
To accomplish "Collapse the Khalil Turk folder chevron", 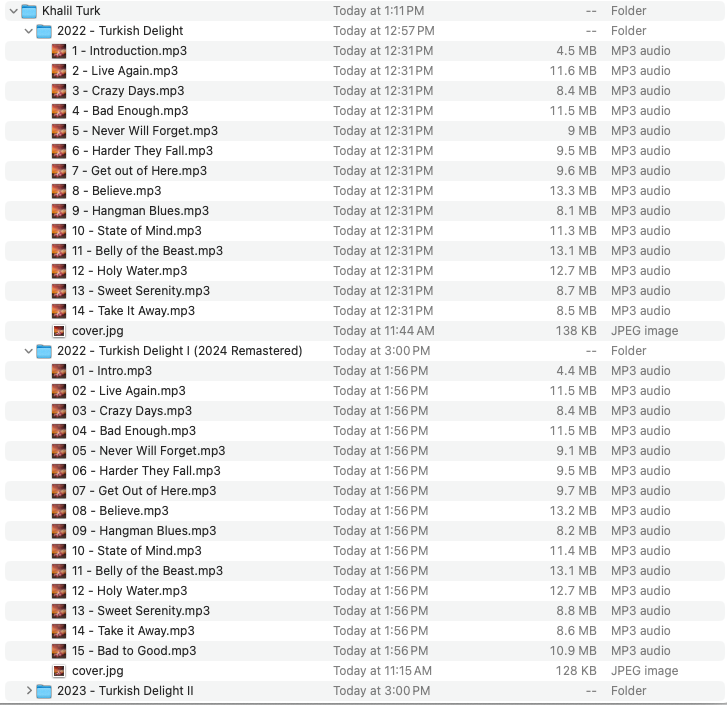I will [13, 11].
